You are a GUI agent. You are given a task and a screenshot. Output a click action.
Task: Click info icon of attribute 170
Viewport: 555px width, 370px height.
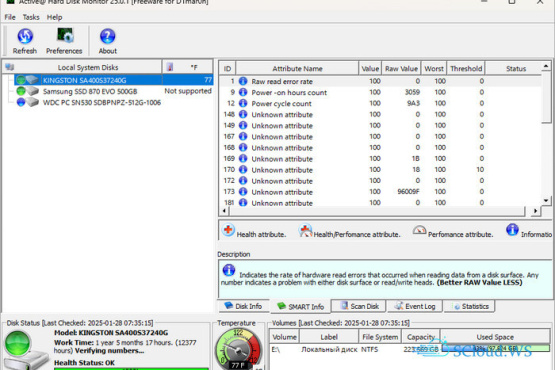(243, 169)
